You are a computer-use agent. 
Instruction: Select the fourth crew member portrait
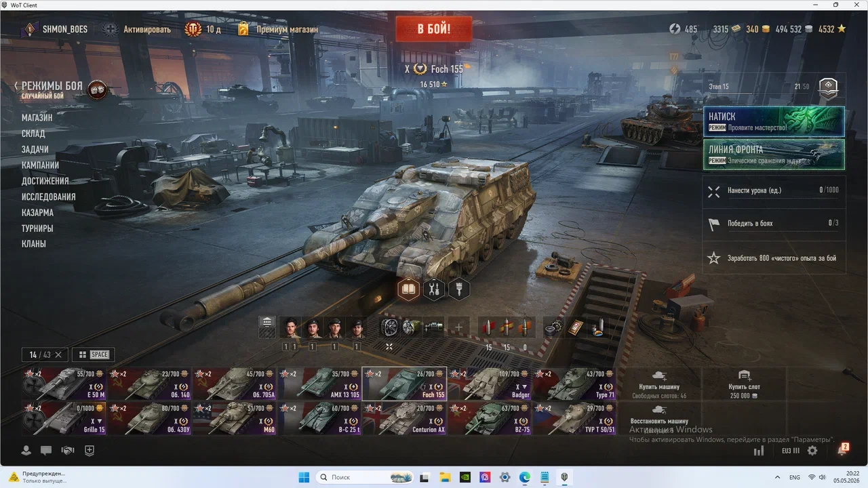click(x=357, y=328)
